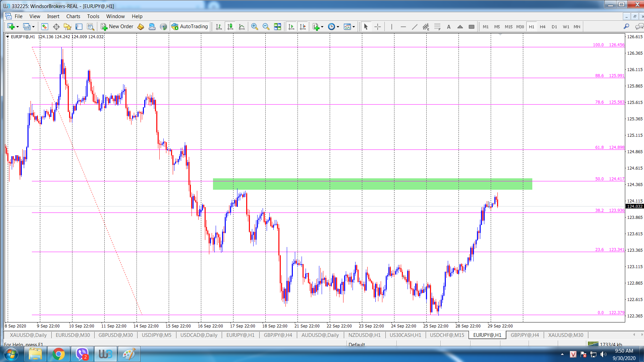Open the Profiles icon
Screen dimensions: 644x362
pos(26,26)
